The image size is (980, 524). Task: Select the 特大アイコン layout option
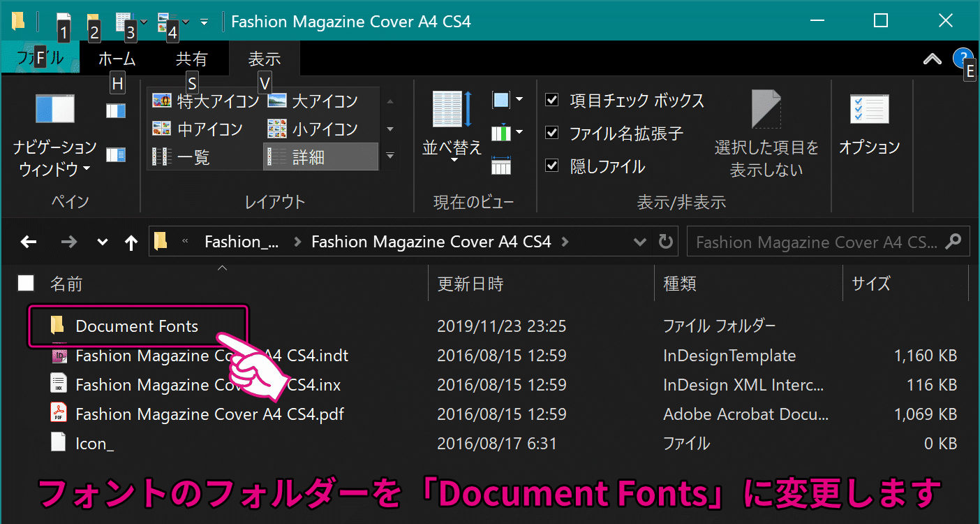click(206, 101)
